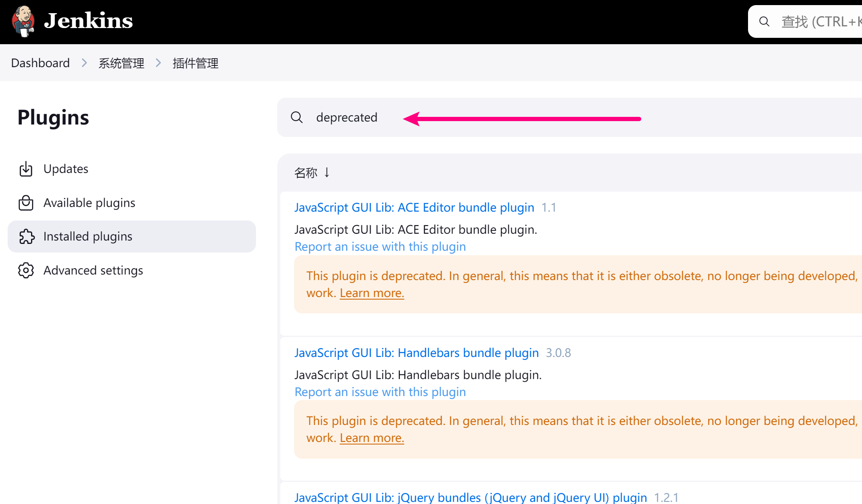Click the Available plugins icon
This screenshot has width=862, height=504.
26,203
